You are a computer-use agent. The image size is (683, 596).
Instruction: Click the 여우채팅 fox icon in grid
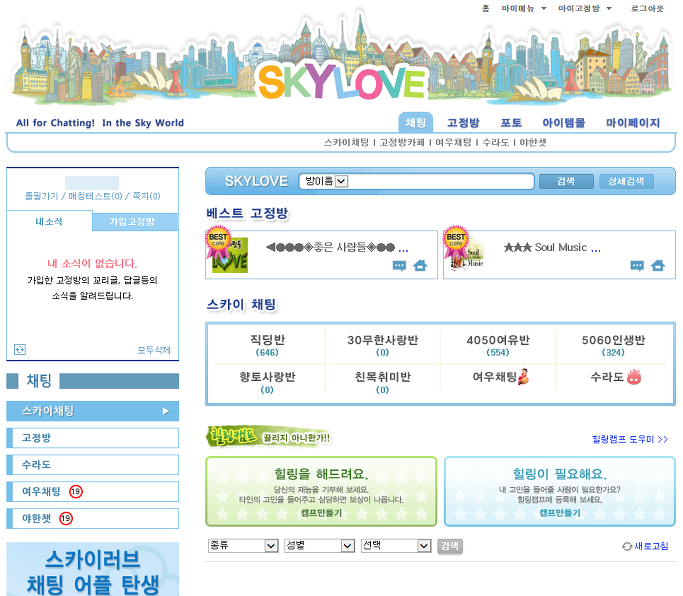[x=523, y=376]
